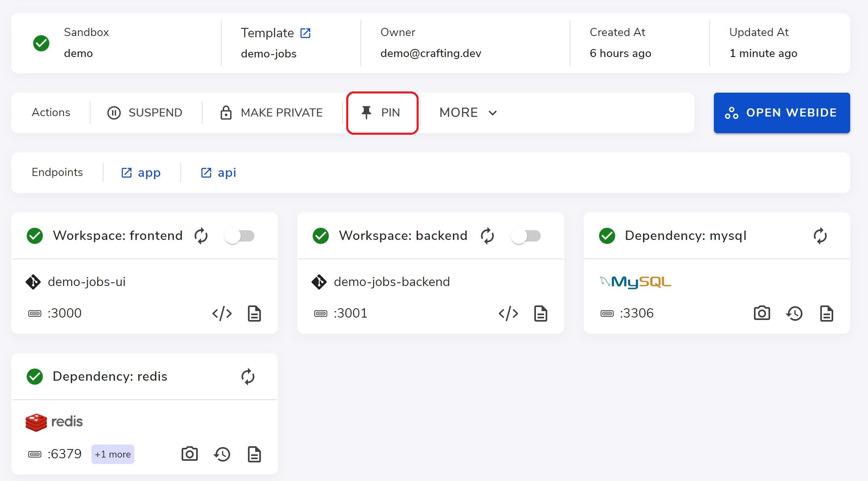Open the app endpoint link

coord(141,173)
